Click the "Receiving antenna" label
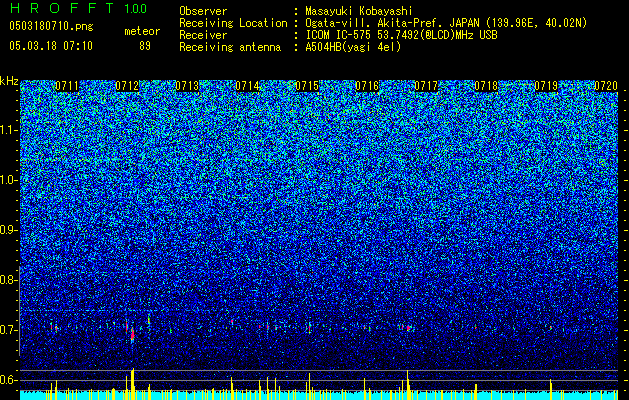The width and height of the screenshot is (629, 400). 230,47
